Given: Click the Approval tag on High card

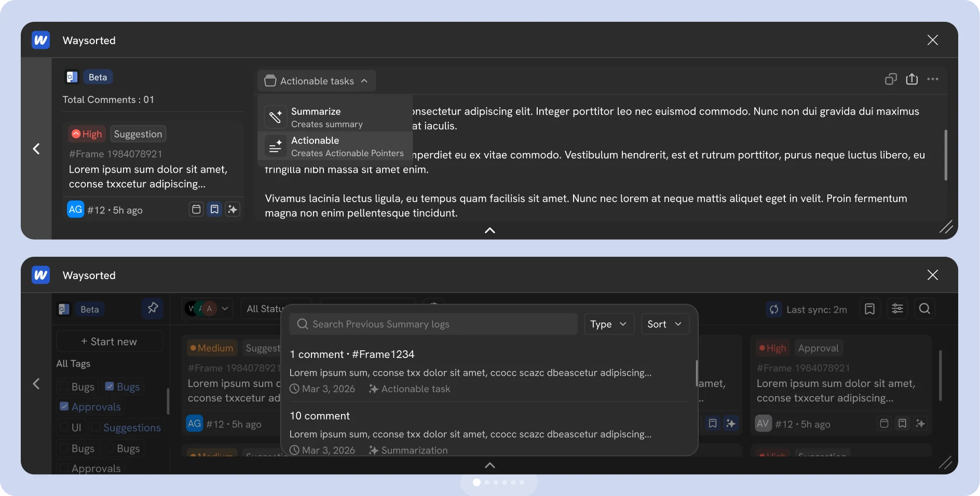Looking at the screenshot, I should click(x=818, y=348).
